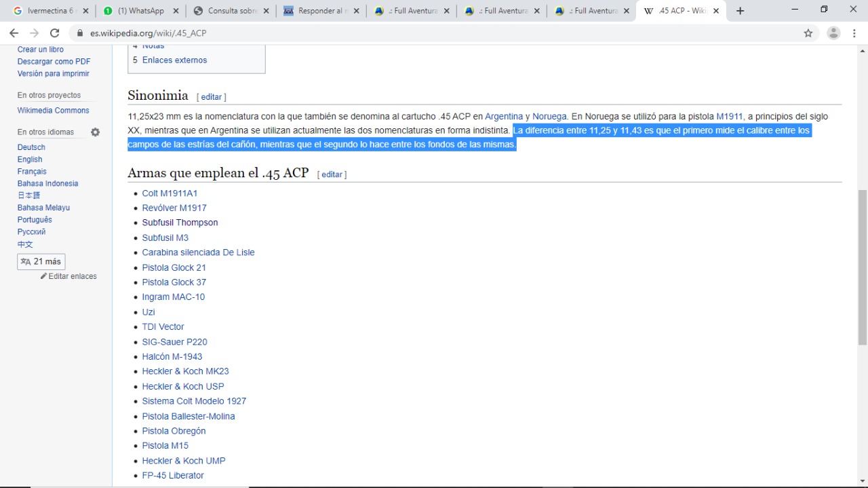Open Colt M1911A1 article
The image size is (868, 488).
click(x=170, y=193)
